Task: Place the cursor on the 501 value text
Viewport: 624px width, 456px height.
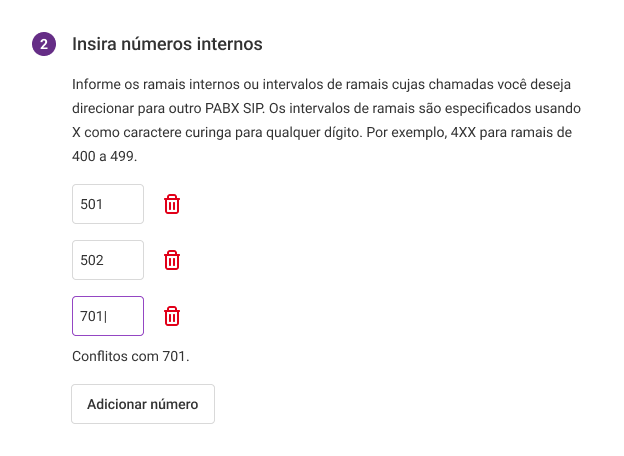Action: tap(92, 204)
